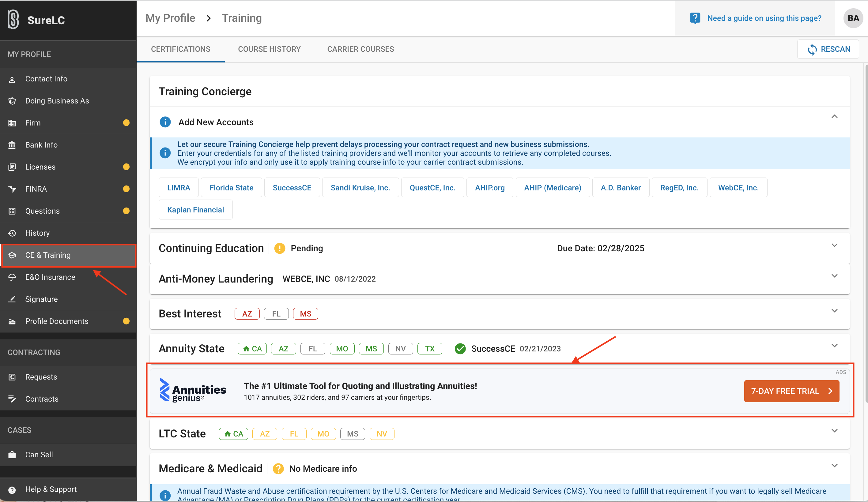Expand the Best Interest section

(x=835, y=311)
